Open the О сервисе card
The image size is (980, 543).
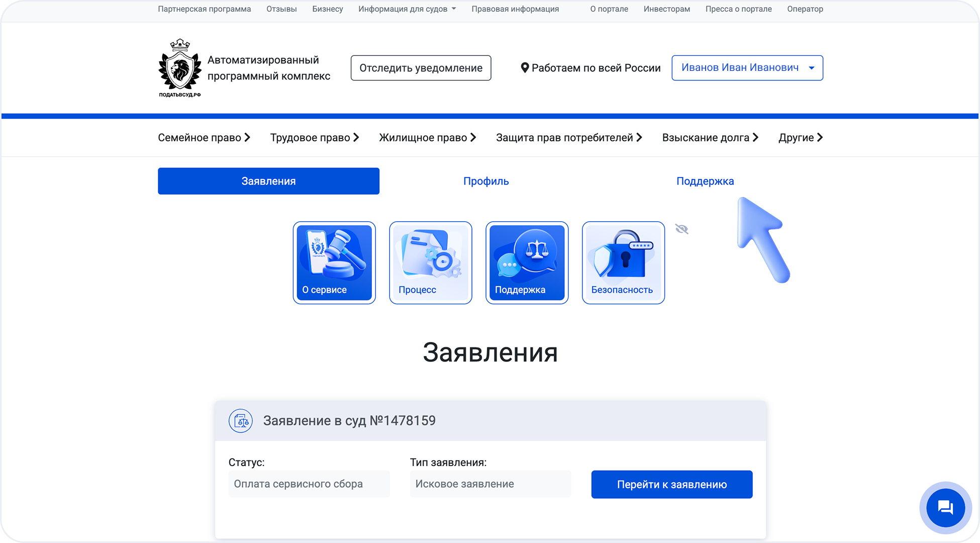pyautogui.click(x=334, y=263)
